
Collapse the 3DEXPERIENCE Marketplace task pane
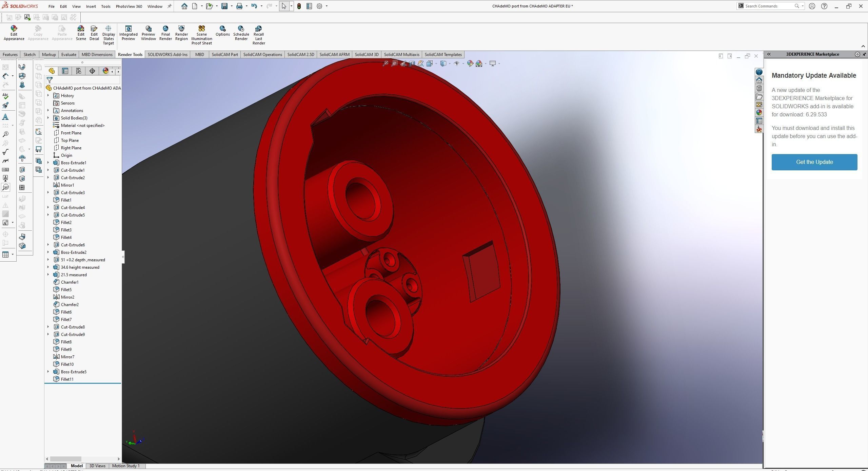(x=769, y=54)
